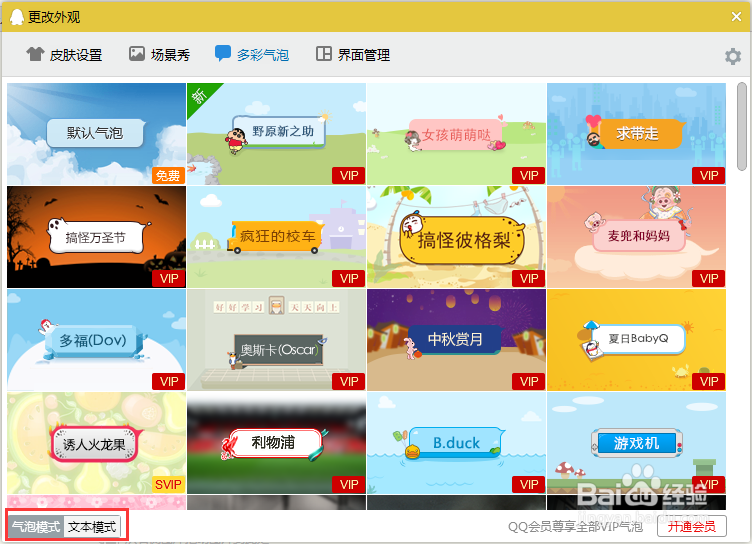Click the VIP badge on 求带走
The height and width of the screenshot is (544, 752).
(709, 176)
